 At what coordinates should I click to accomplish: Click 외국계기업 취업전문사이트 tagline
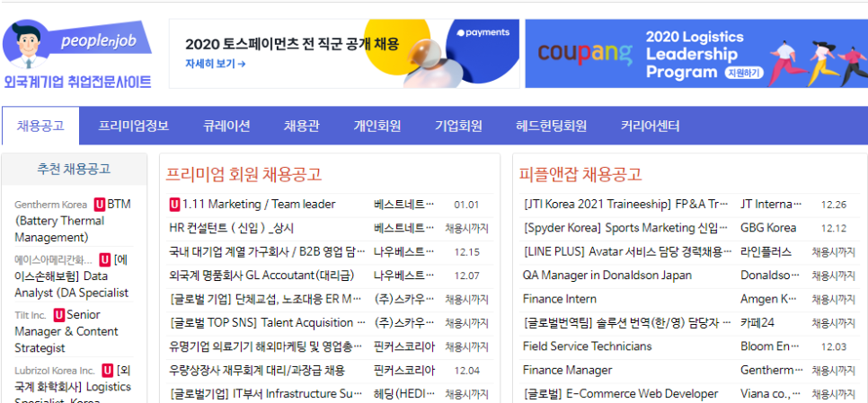[77, 83]
